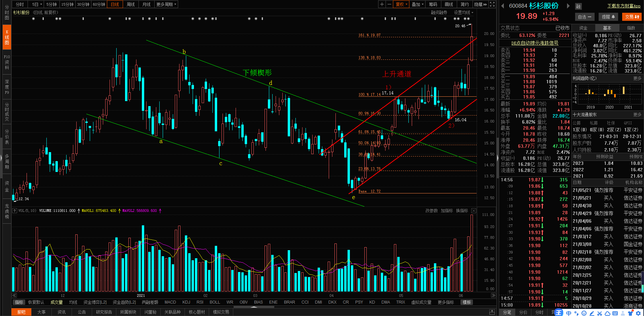
Task: Go to next stock arrow
Action: pos(568,6)
